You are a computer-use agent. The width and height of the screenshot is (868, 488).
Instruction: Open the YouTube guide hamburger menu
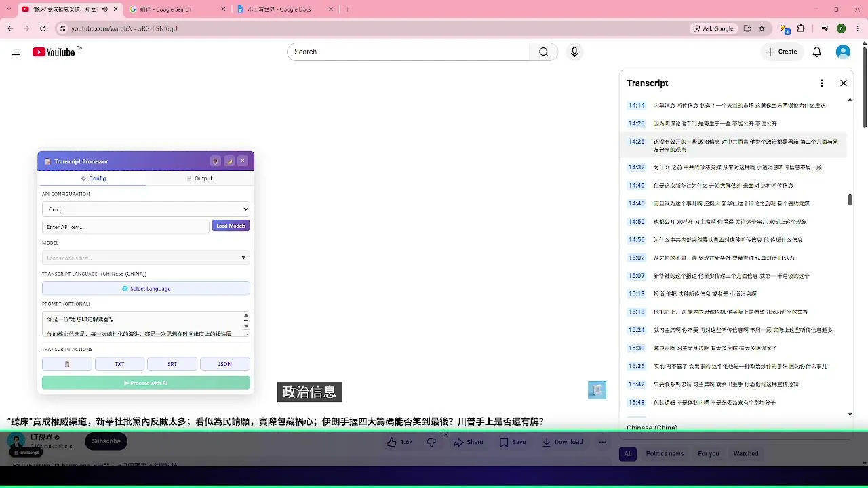(16, 52)
